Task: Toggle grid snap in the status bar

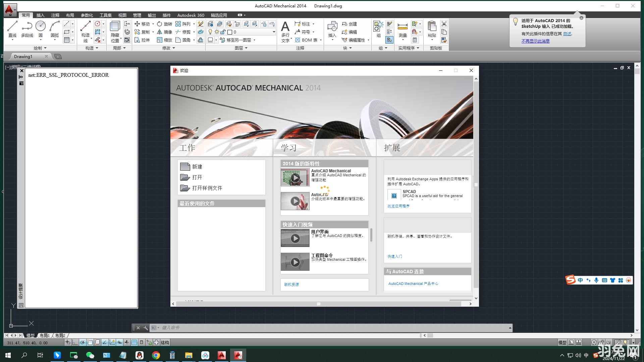Action: click(x=68, y=342)
